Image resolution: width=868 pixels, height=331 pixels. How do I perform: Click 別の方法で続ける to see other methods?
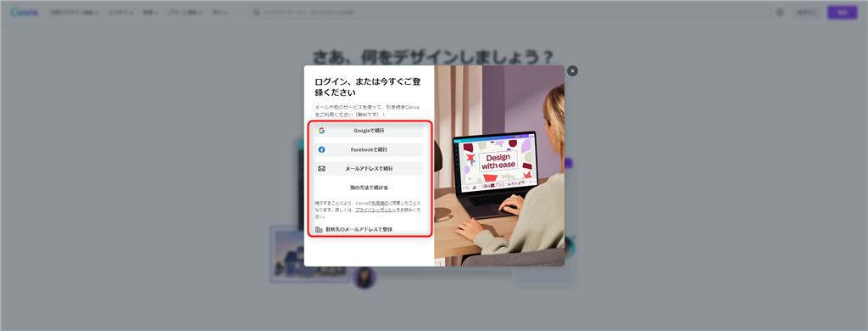click(369, 188)
